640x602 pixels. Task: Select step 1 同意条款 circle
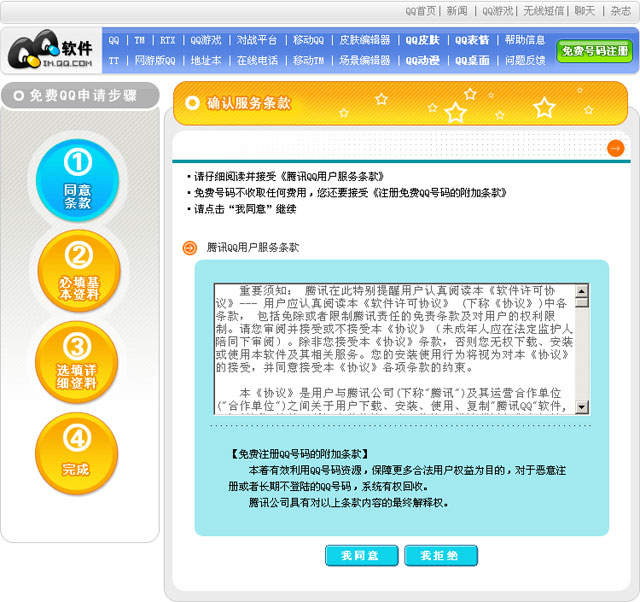77,180
